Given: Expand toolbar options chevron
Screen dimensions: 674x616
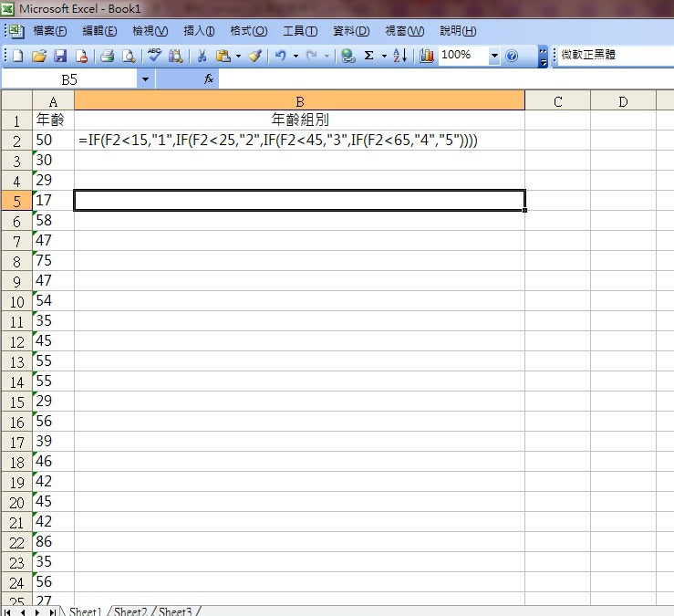Looking at the screenshot, I should click(543, 56).
